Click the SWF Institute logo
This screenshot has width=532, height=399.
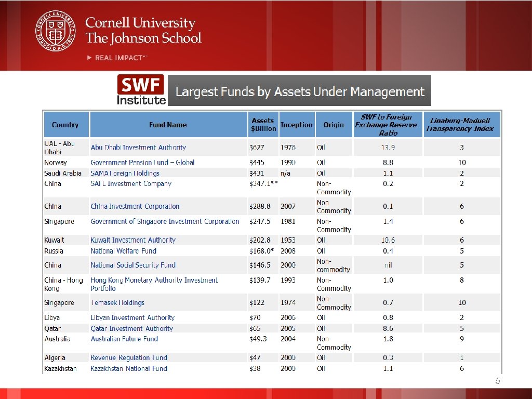click(141, 90)
